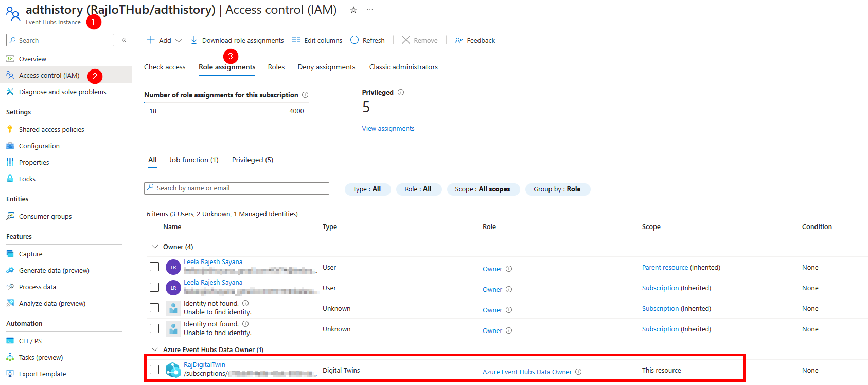
Task: Click the Tasks (preview) icon
Action: [x=10, y=357]
